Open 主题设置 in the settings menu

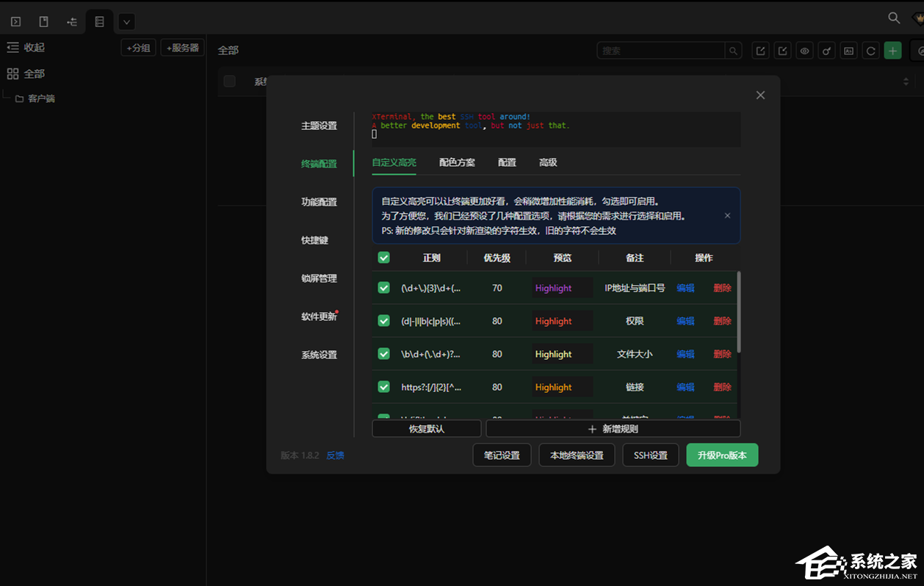point(319,126)
